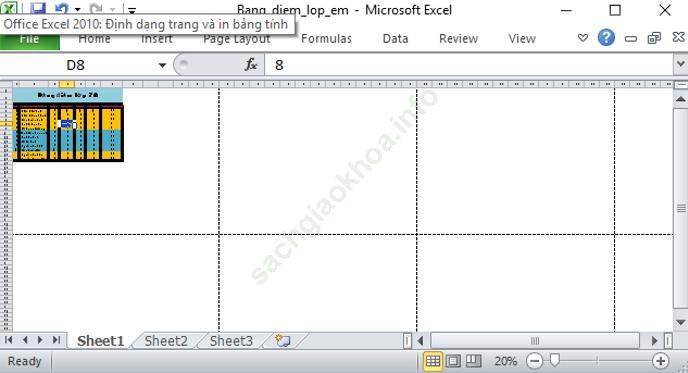Open Customize Quick Access Toolbar dropdown
Image resolution: width=688 pixels, height=373 pixels.
[x=132, y=10]
